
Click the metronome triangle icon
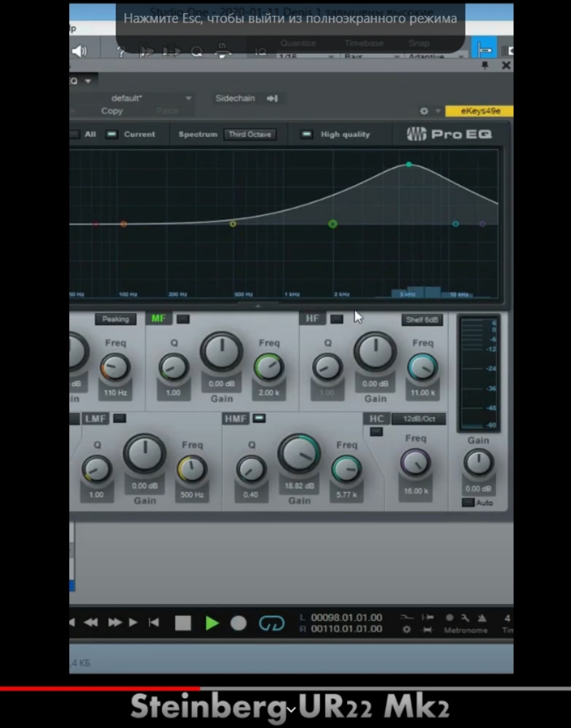coord(482,618)
